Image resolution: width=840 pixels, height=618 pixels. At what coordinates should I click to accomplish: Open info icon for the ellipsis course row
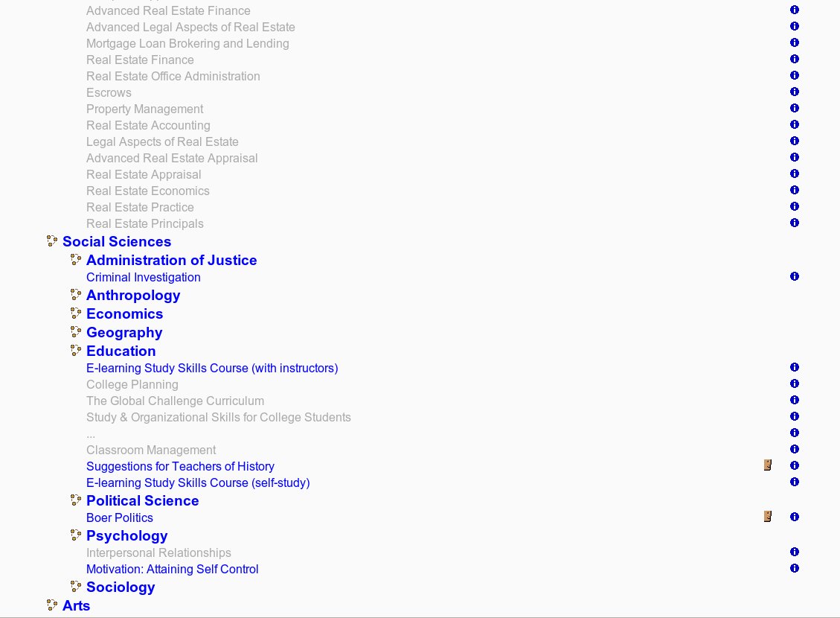tap(795, 433)
